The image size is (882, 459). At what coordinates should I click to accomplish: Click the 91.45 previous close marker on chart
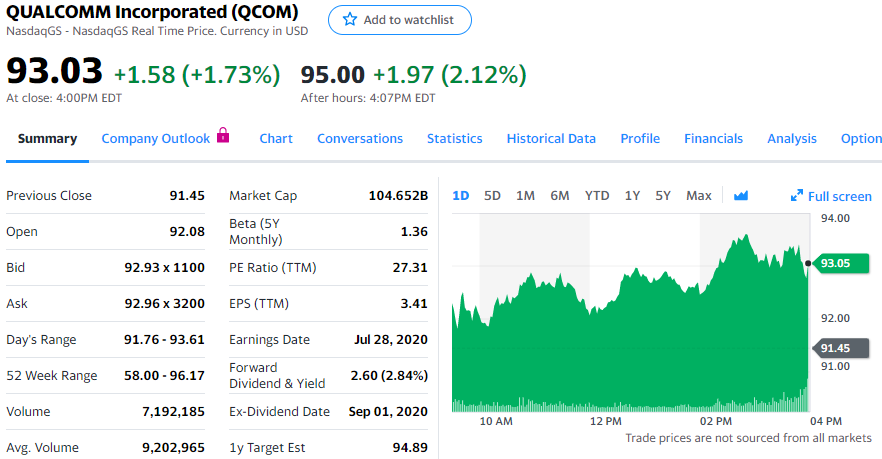(842, 348)
